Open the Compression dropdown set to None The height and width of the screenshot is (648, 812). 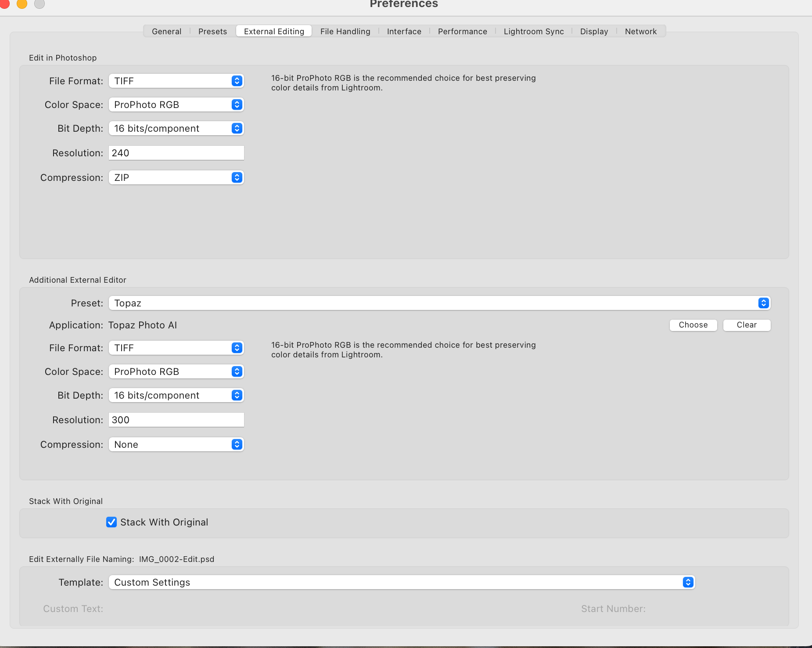click(176, 444)
